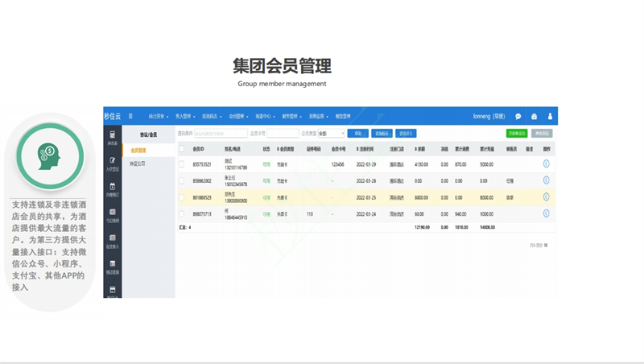Click action icon for member 835753521

[x=546, y=163]
